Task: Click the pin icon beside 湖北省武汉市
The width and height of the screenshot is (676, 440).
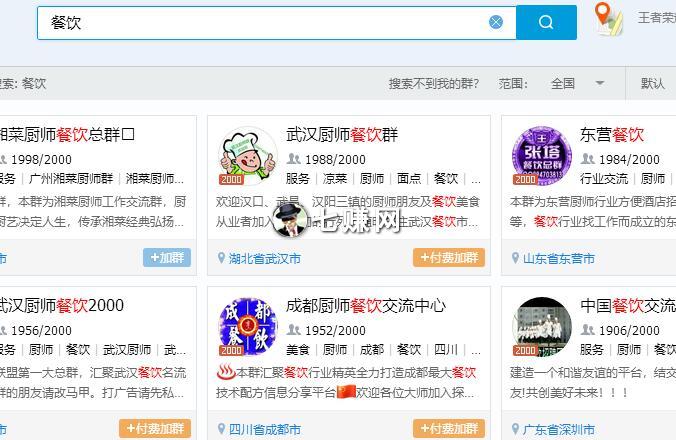Action: click(221, 258)
